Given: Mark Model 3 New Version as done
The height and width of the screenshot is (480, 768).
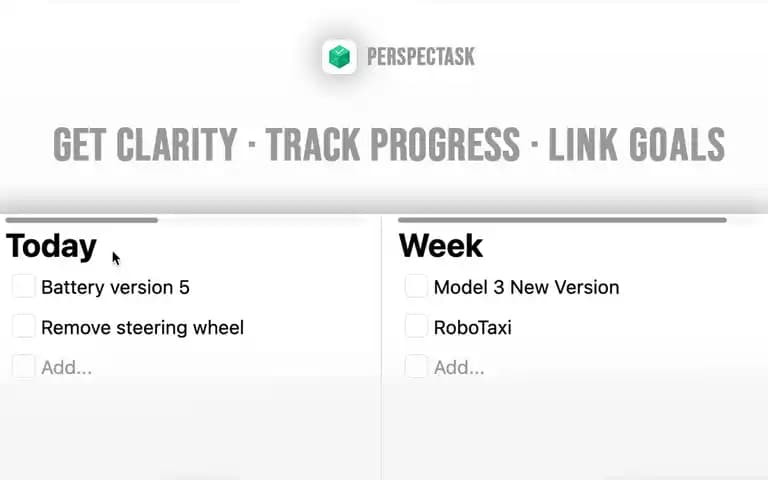Looking at the screenshot, I should pyautogui.click(x=416, y=286).
